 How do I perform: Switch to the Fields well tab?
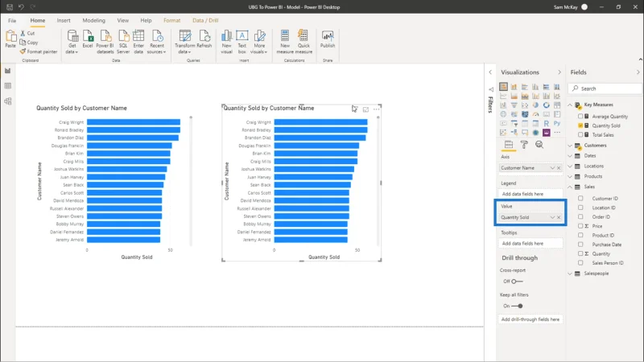pos(509,145)
